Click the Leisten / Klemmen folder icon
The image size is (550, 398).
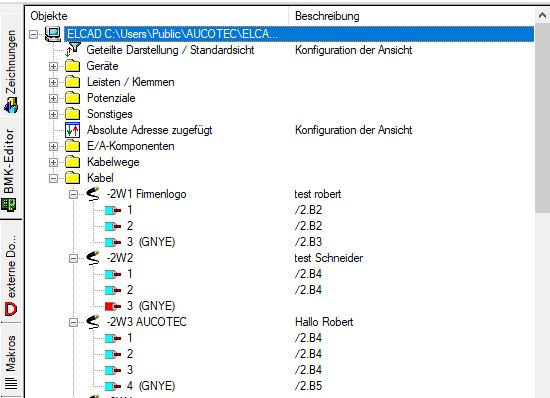[x=73, y=82]
